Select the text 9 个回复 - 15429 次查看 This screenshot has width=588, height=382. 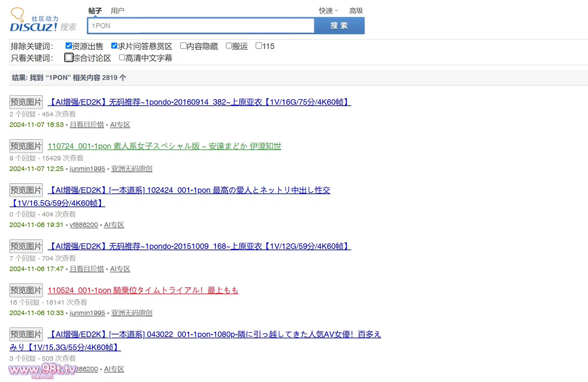click(46, 158)
